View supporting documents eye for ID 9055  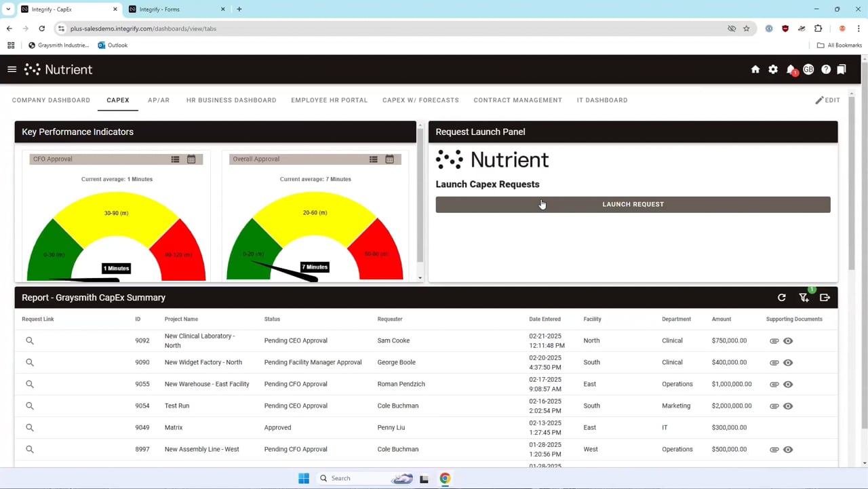tap(788, 384)
